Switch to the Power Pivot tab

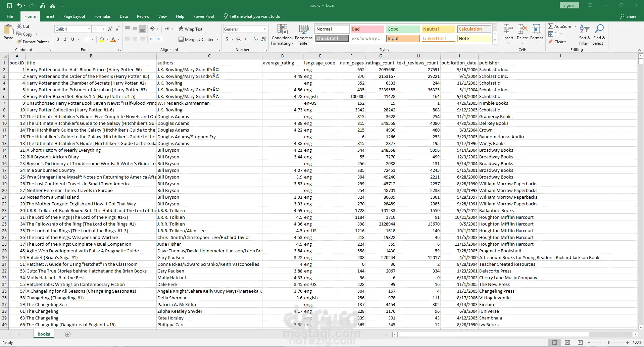tap(204, 16)
